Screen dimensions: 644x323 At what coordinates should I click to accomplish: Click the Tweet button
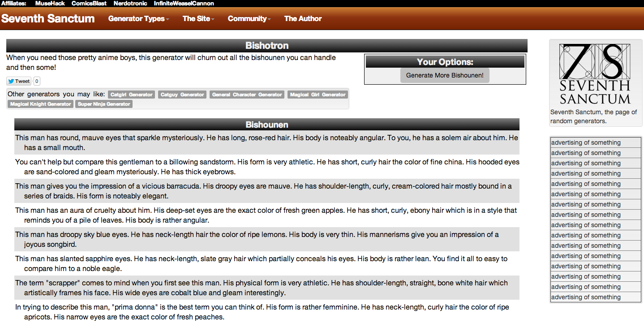(19, 81)
